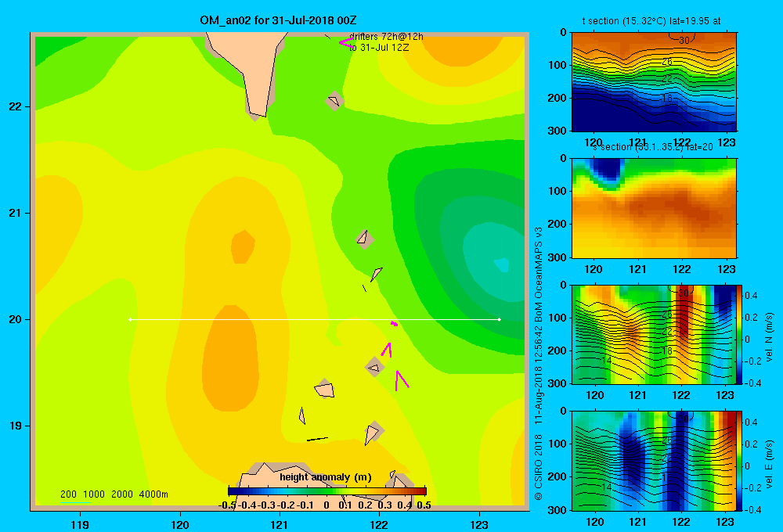Click the height anomaly color bar
The width and height of the screenshot is (783, 532).
[x=327, y=491]
